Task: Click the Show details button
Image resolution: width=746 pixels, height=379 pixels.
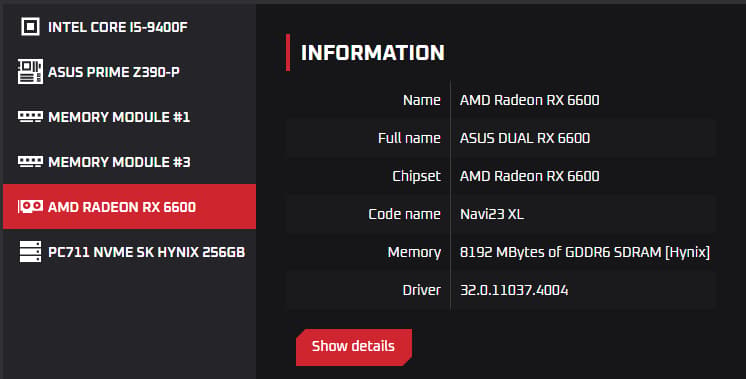Action: (354, 347)
